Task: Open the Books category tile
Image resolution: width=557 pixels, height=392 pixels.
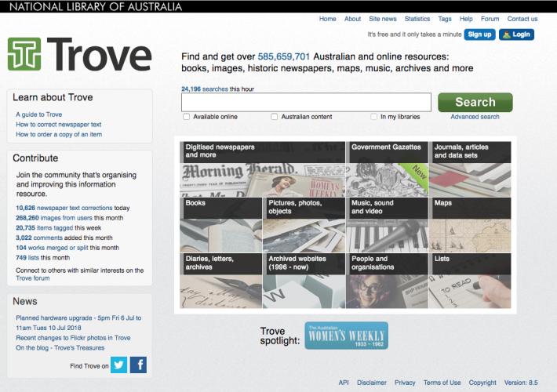Action: click(x=220, y=225)
